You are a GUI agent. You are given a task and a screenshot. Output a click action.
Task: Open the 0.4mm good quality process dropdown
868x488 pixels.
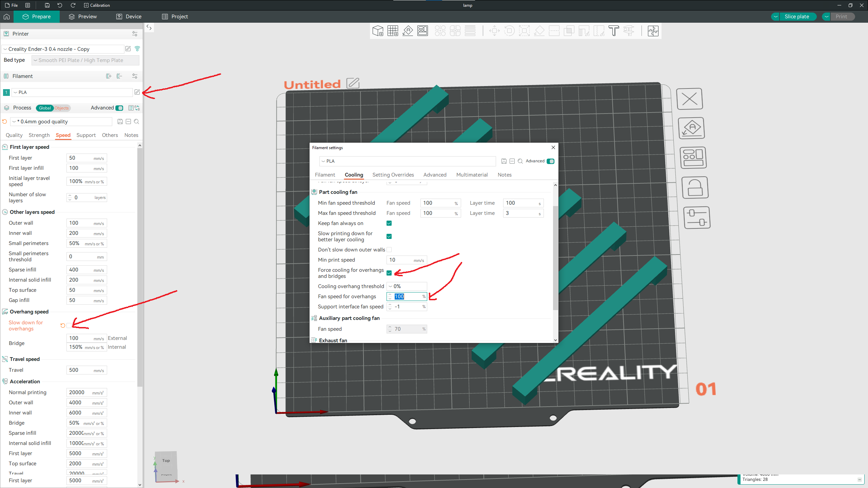61,122
